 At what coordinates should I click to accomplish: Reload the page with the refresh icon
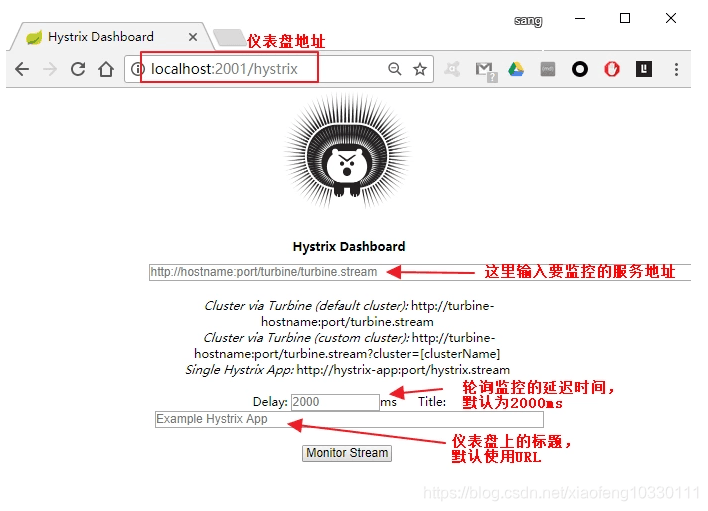coord(78,69)
